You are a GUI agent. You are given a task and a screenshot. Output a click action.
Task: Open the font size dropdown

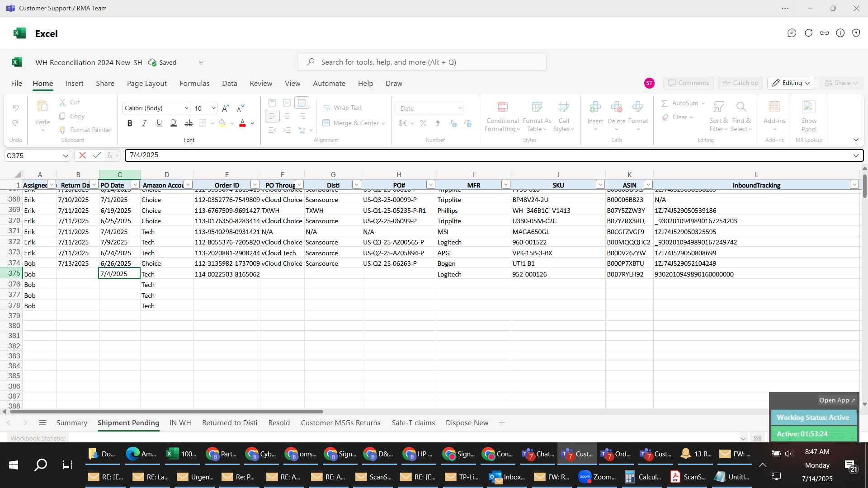213,108
